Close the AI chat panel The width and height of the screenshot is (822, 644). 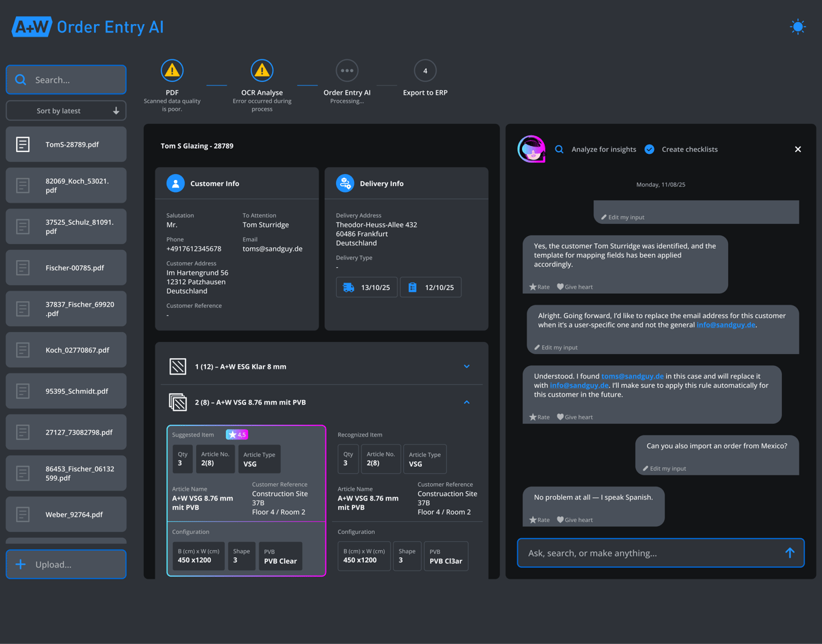tap(797, 149)
